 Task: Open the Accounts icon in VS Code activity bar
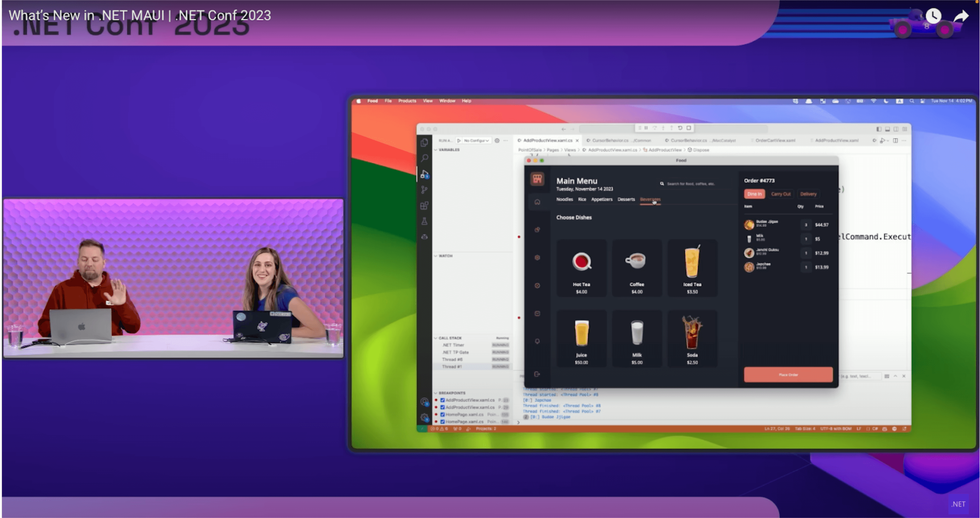pos(425,402)
